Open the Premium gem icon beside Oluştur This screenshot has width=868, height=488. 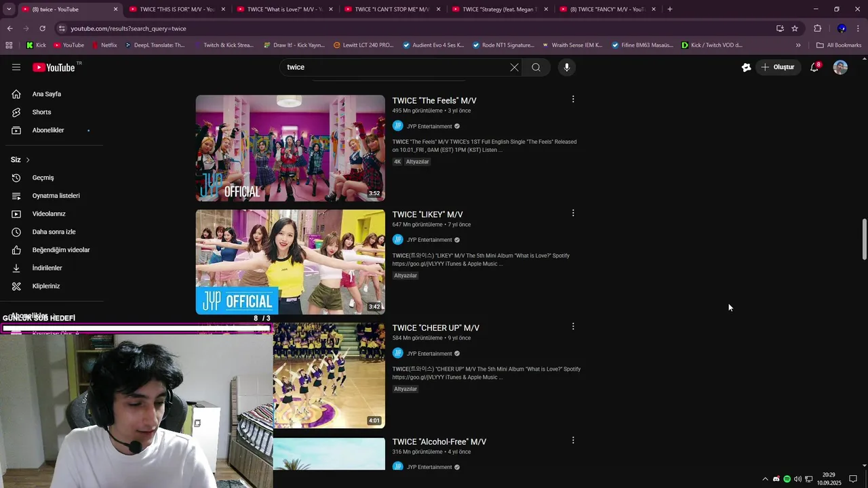(746, 67)
